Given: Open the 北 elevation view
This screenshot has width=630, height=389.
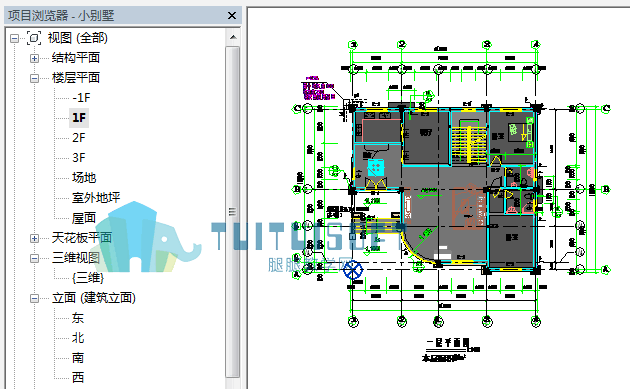Looking at the screenshot, I should (78, 338).
